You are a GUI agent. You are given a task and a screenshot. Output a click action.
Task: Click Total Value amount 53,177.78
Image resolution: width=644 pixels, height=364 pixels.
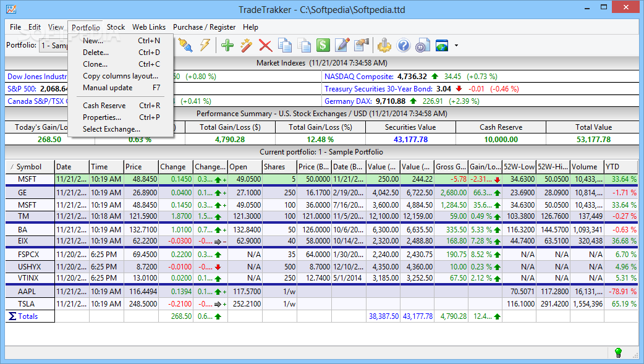(x=593, y=139)
